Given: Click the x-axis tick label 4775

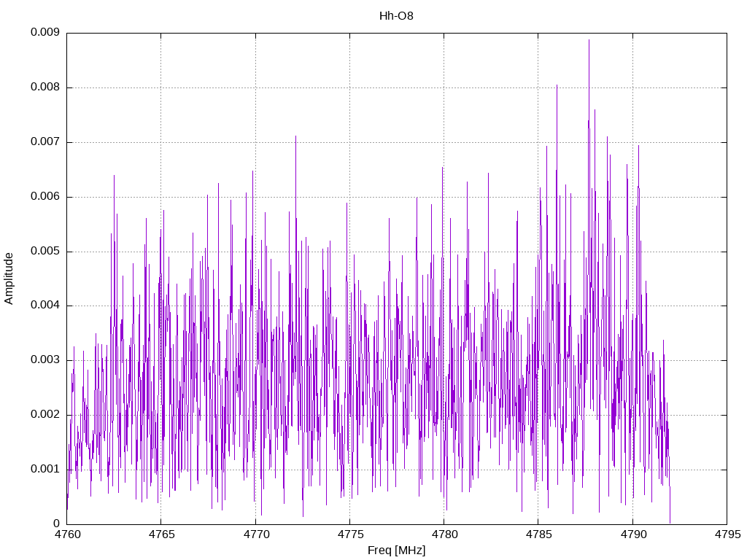Looking at the screenshot, I should [350, 534].
